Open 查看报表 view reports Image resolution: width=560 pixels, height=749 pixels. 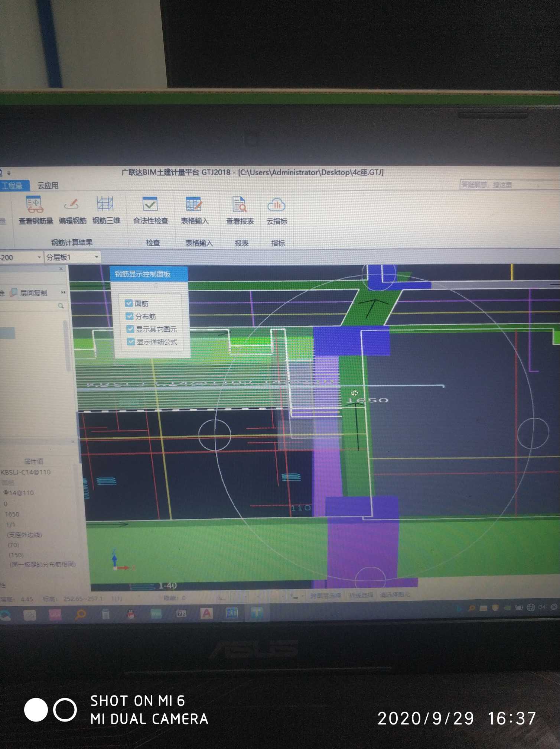pos(240,211)
